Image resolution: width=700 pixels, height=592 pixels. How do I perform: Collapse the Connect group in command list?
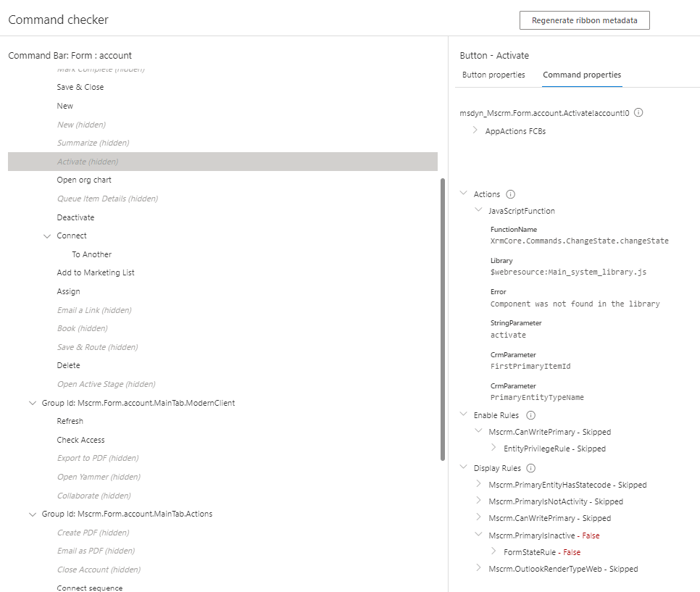tap(47, 235)
